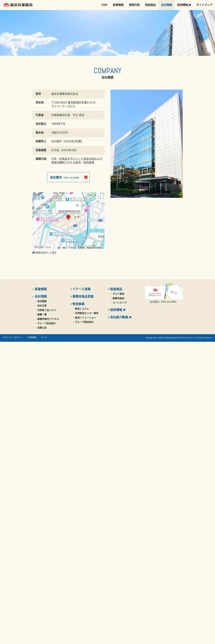Download the 会社案内 PDF button

68,177
